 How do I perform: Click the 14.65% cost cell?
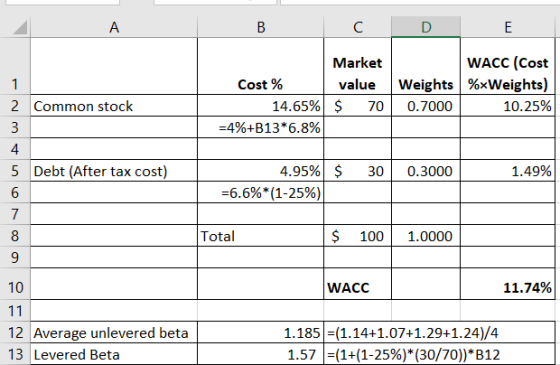click(260, 106)
